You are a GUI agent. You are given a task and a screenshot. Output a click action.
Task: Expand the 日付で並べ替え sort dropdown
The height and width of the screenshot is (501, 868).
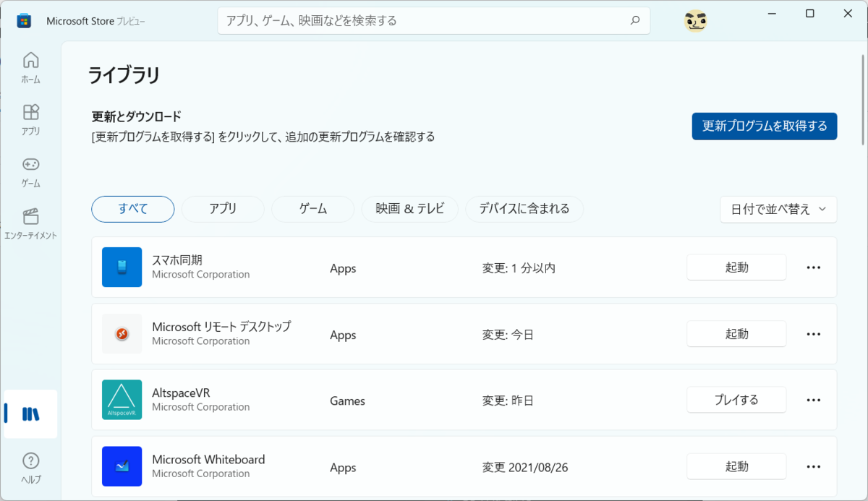[778, 210]
